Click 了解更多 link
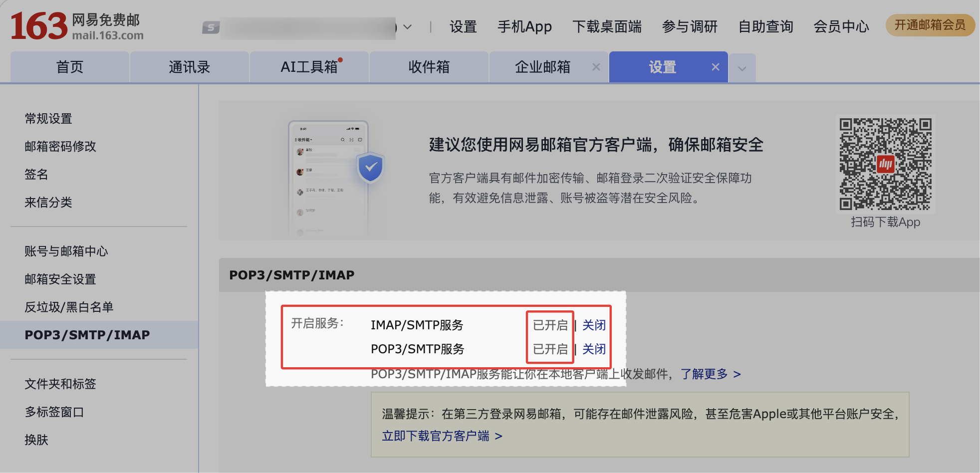The height and width of the screenshot is (473, 980). pyautogui.click(x=711, y=374)
